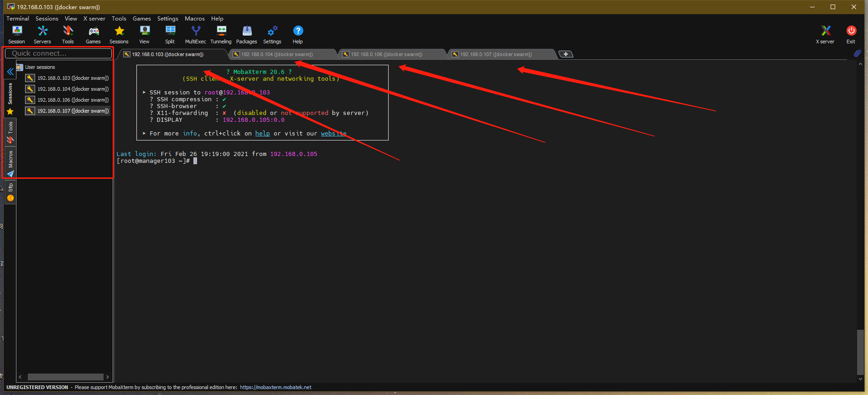Open the mobaxterm.mobatek.net link in the status bar
Viewport: 868px width, 395px height.
coord(275,387)
